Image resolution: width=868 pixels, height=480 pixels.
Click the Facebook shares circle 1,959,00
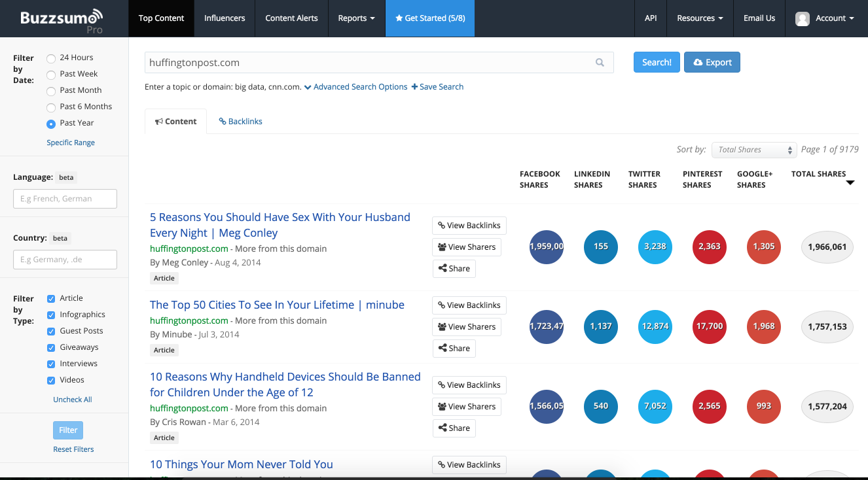[x=547, y=247]
